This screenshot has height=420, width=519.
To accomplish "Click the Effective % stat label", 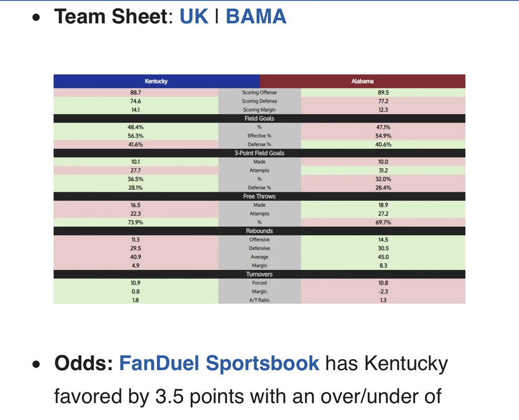I will [x=259, y=136].
